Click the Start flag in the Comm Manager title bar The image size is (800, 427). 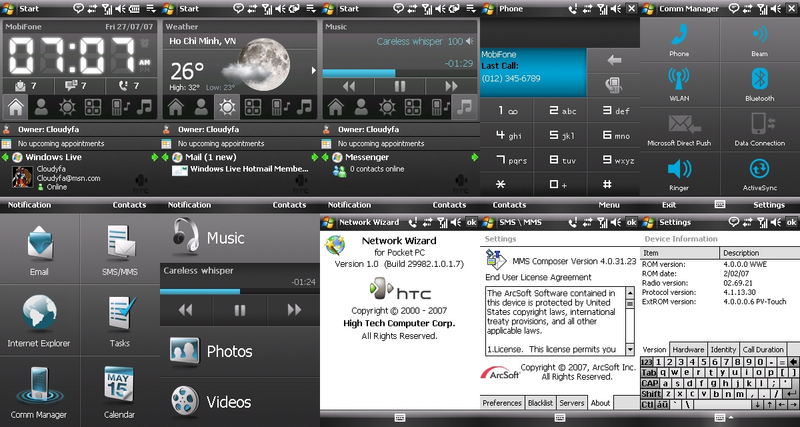(x=648, y=9)
